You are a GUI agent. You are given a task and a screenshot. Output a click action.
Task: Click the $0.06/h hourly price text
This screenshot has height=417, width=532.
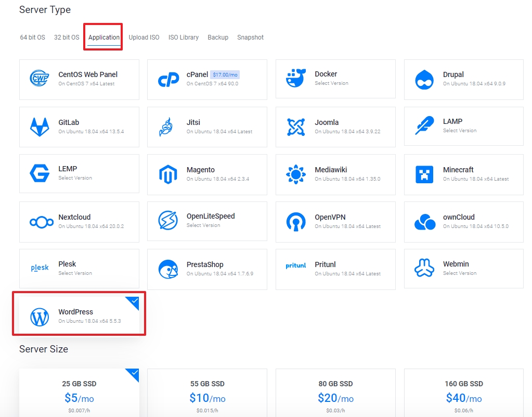point(464,411)
